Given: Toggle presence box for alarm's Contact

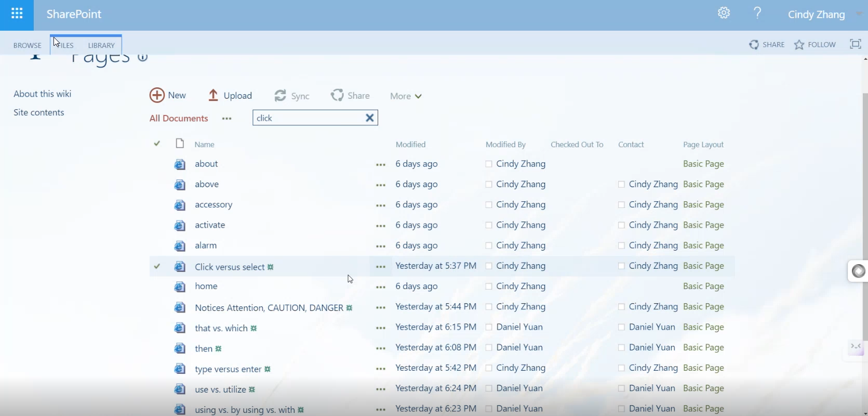Looking at the screenshot, I should (621, 245).
